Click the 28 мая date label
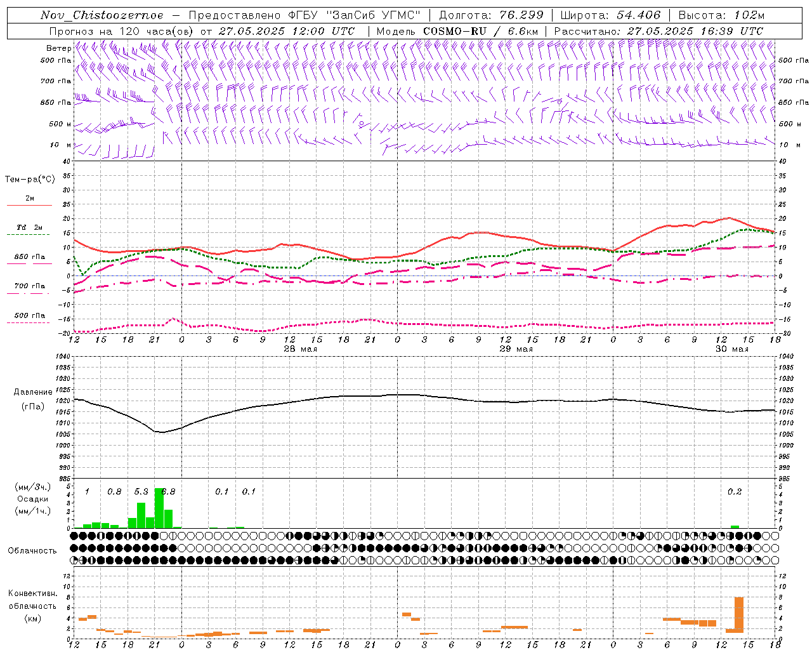Image resolution: width=812 pixels, height=650 pixels. [300, 349]
